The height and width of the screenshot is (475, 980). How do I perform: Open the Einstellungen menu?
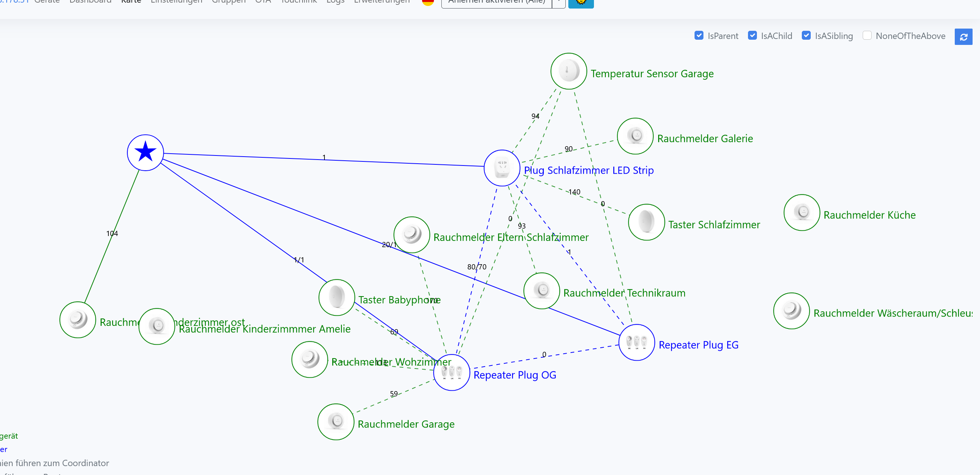(x=176, y=2)
